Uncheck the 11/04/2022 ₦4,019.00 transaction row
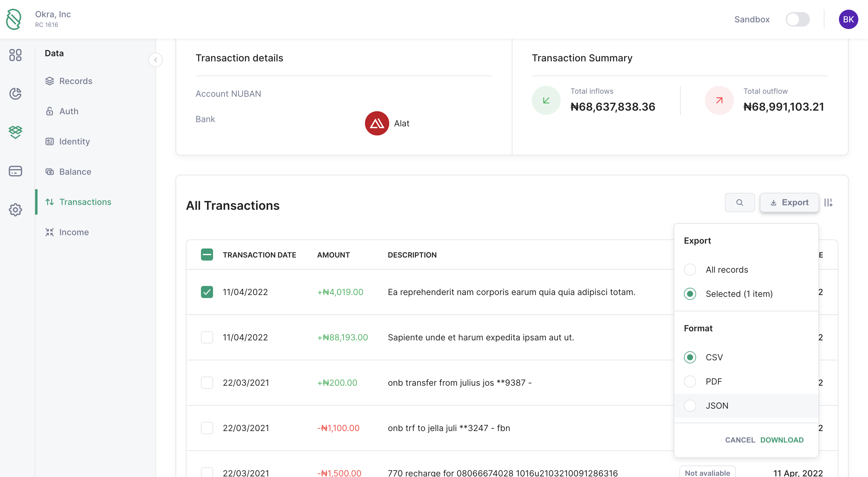The height and width of the screenshot is (477, 868). click(207, 292)
